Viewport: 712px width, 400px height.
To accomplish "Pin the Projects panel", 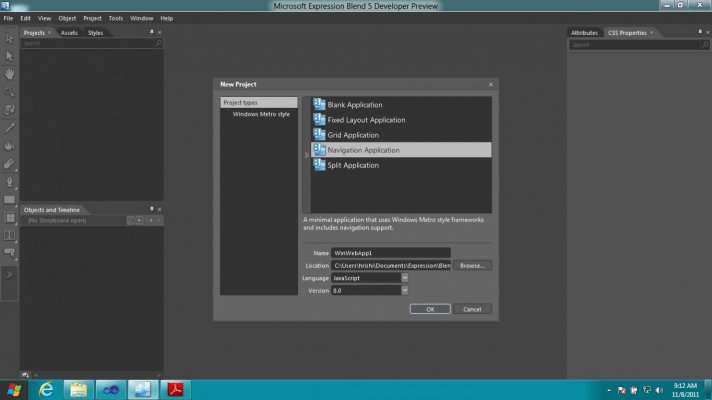I will point(152,32).
